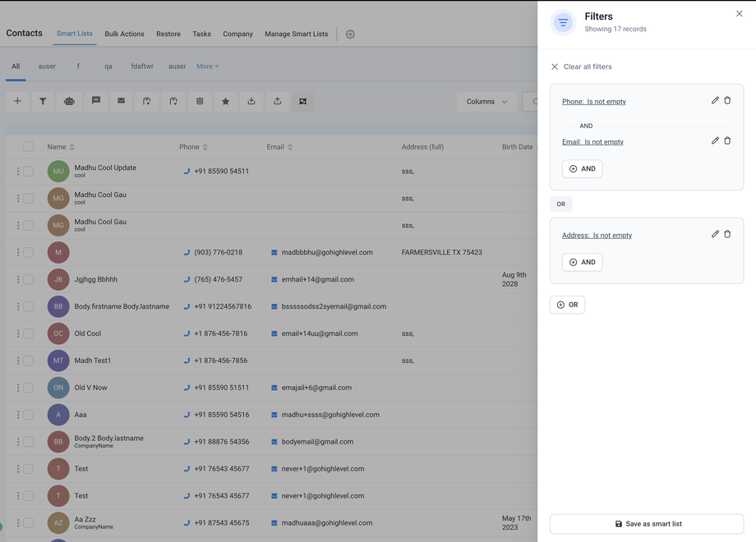Open the Manage Smart Lists tab
Screen dimensions: 756x542
point(296,34)
